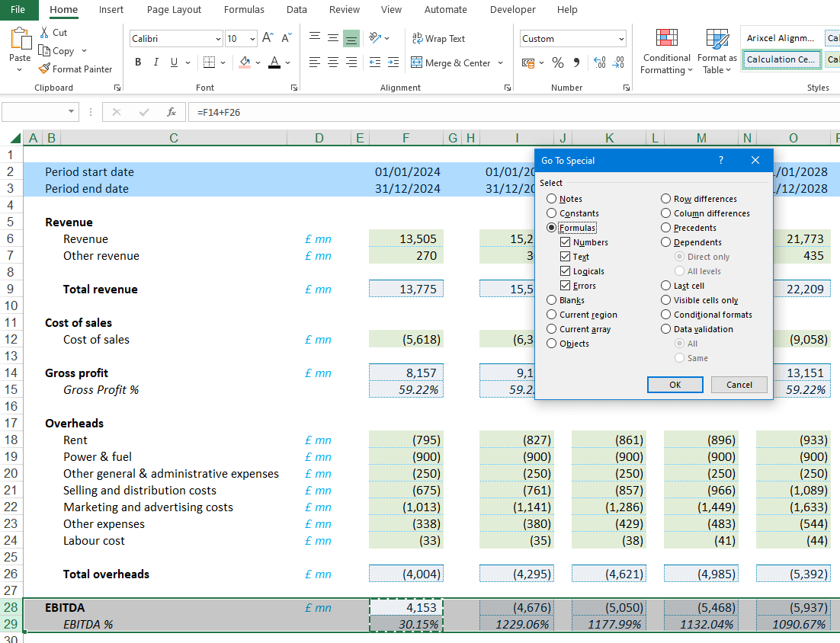Open the Custom number format dropdown
The width and height of the screenshot is (840, 643).
[621, 39]
